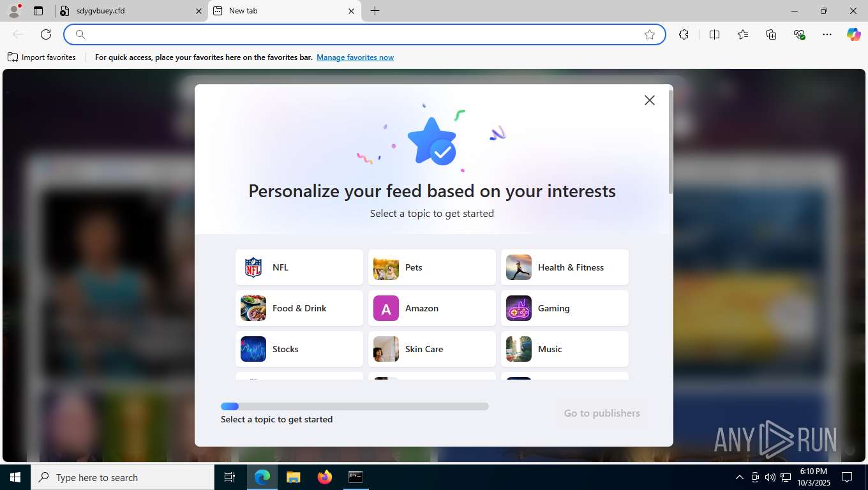Click the Gaming controller thumbnail
The width and height of the screenshot is (868, 490).
(x=519, y=308)
